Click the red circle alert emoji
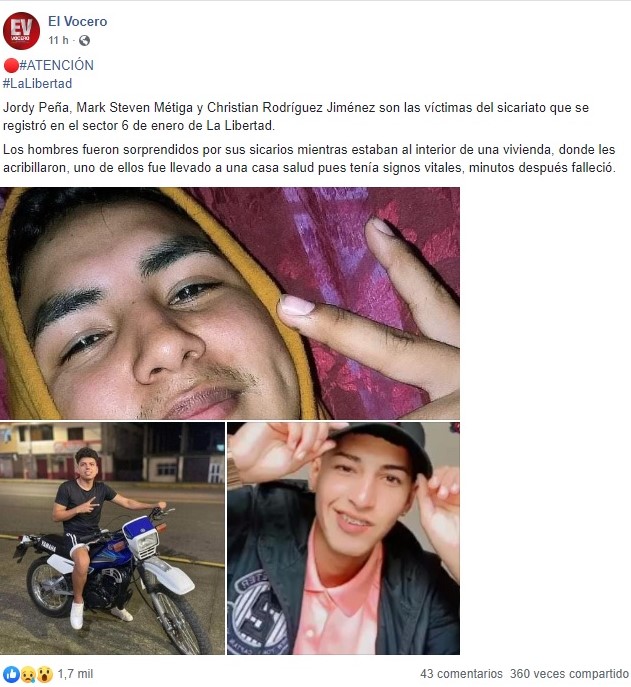The width and height of the screenshot is (631, 687). [11, 65]
